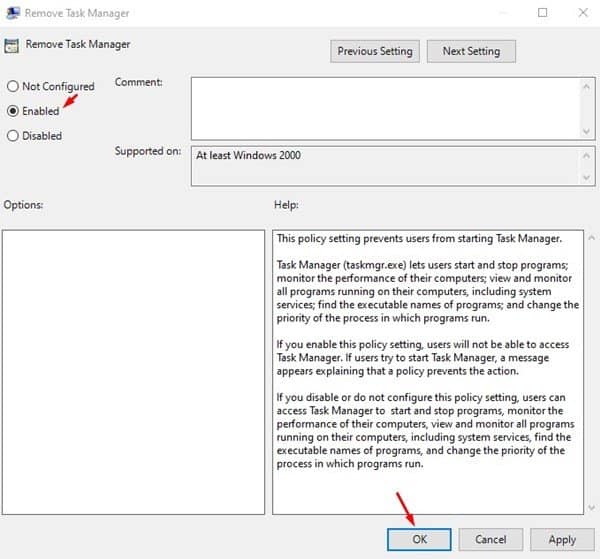
Task: Click the title bar window icon
Action: tap(13, 13)
